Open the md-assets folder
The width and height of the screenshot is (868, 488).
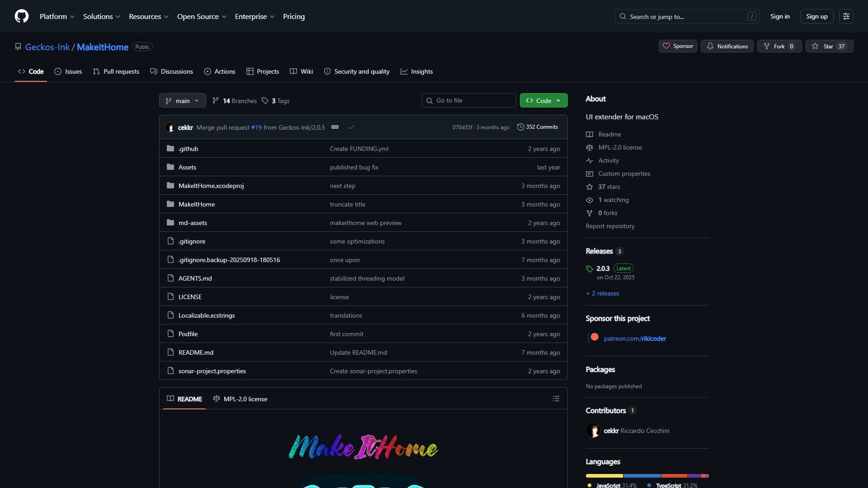pyautogui.click(x=193, y=223)
